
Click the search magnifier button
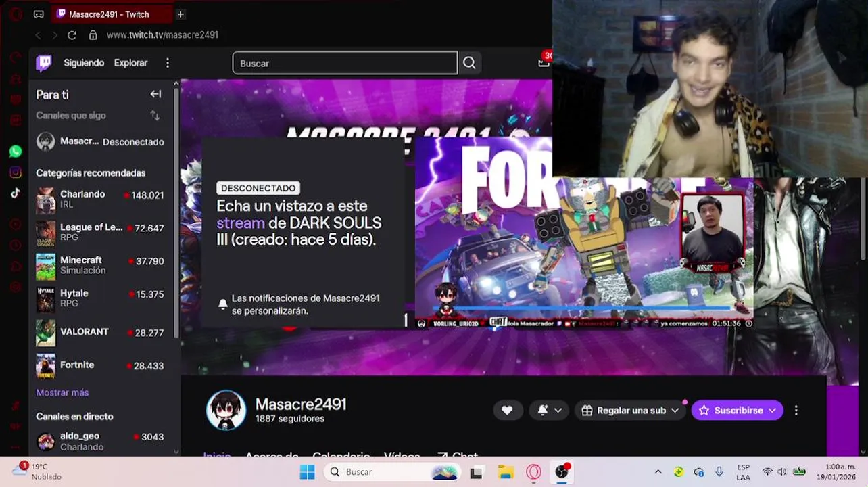[469, 63]
